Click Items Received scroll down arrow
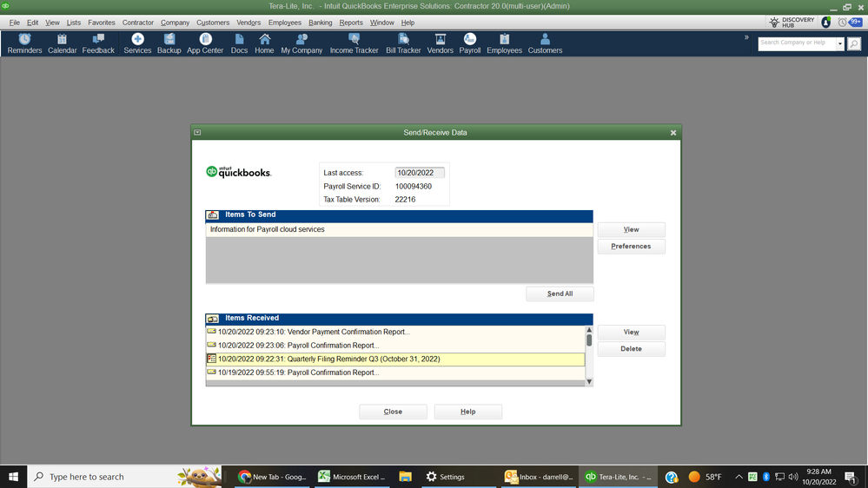The height and width of the screenshot is (488, 868). 589,382
